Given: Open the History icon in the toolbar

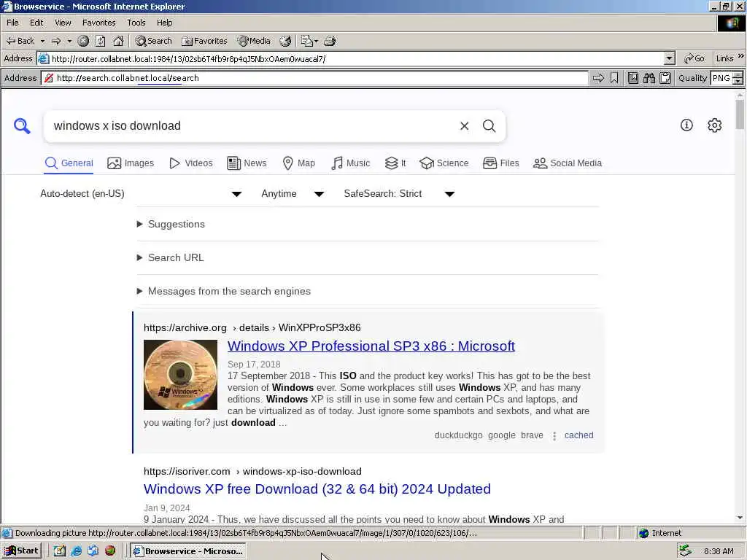Looking at the screenshot, I should pyautogui.click(x=285, y=41).
